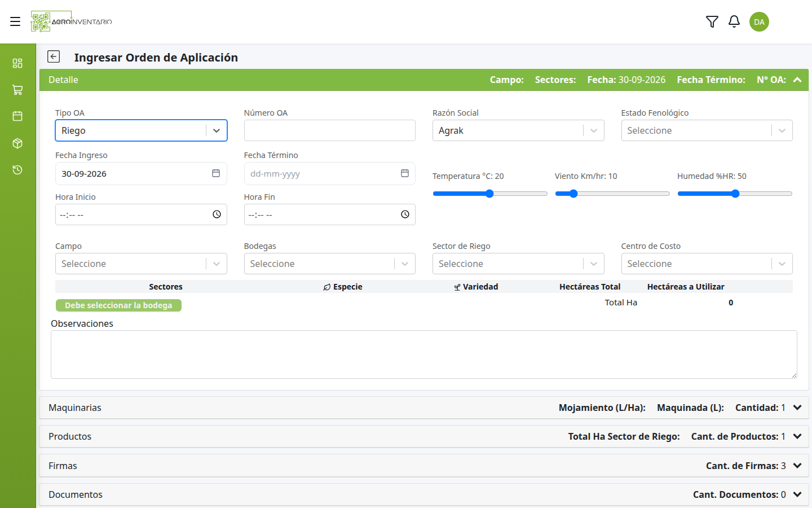The image size is (812, 508).
Task: Click the Número OA input field
Action: click(x=329, y=130)
